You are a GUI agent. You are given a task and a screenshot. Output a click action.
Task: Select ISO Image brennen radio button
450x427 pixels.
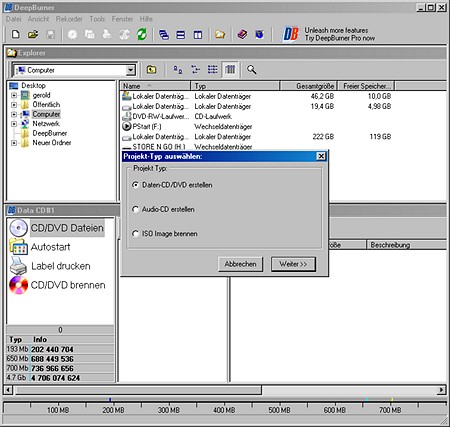pos(135,234)
